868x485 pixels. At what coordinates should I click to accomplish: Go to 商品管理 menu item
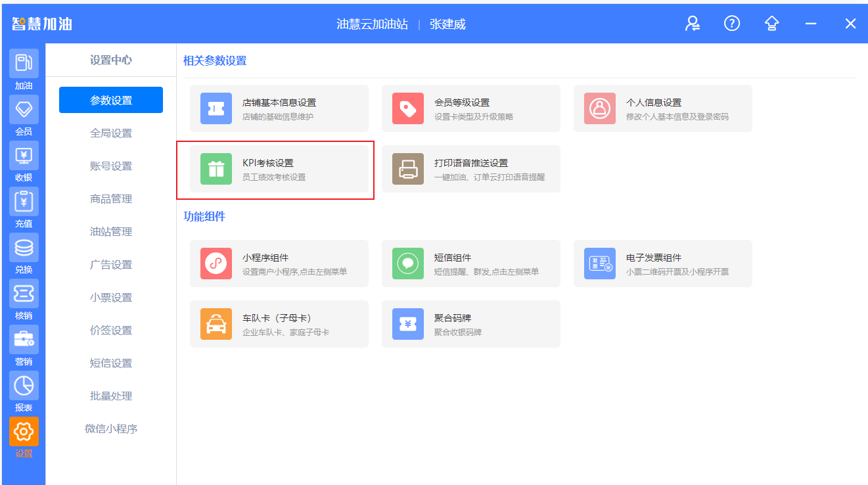[111, 199]
